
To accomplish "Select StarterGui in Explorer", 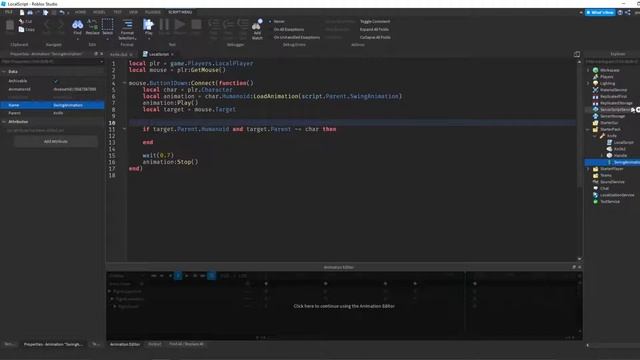I will (x=609, y=123).
